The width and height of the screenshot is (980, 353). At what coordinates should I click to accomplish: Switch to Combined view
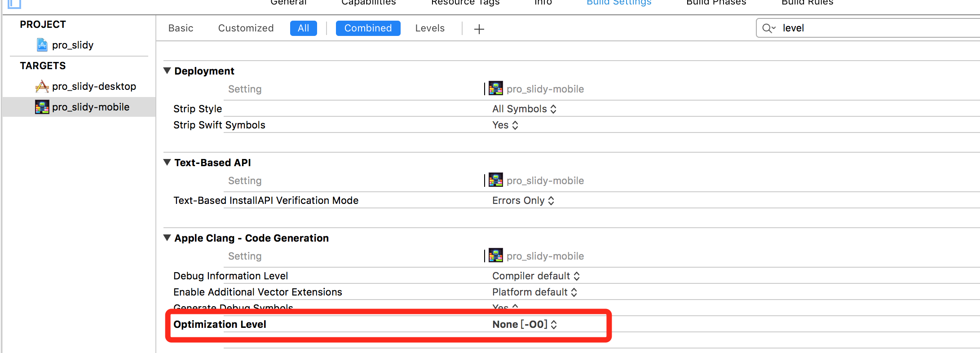368,28
